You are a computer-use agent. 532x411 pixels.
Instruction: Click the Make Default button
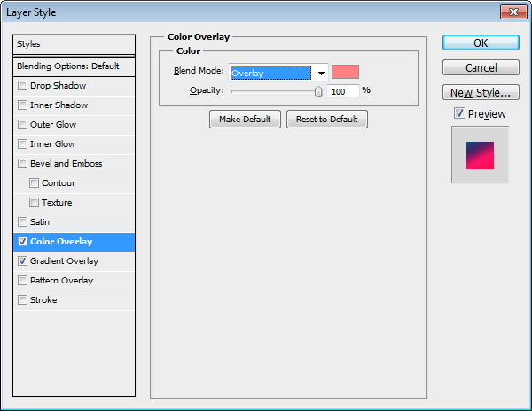click(245, 120)
